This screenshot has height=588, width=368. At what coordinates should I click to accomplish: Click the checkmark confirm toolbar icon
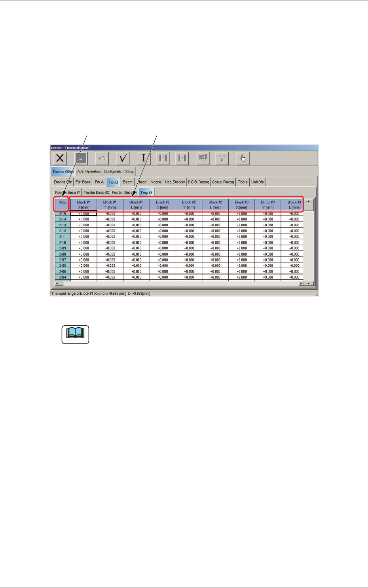pyautogui.click(x=123, y=158)
